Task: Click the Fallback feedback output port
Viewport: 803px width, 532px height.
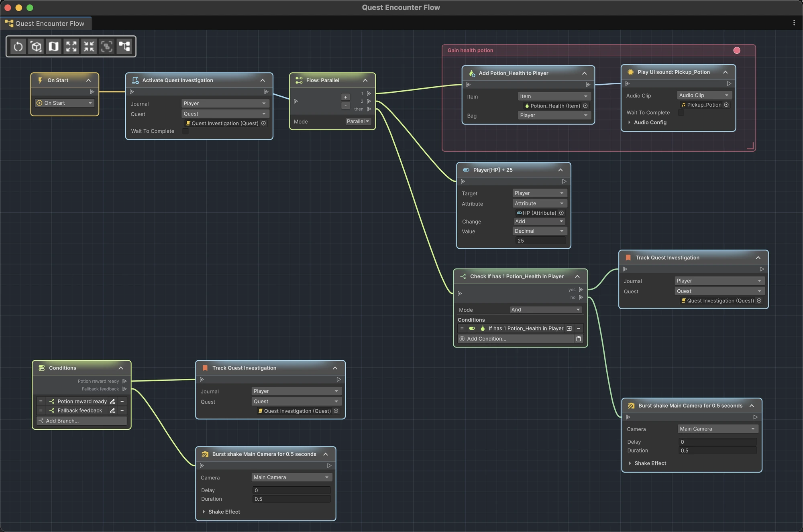Action: (x=124, y=389)
